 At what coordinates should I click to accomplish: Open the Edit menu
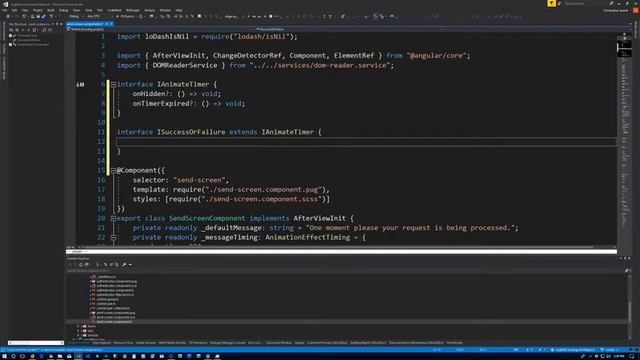[x=14, y=10]
